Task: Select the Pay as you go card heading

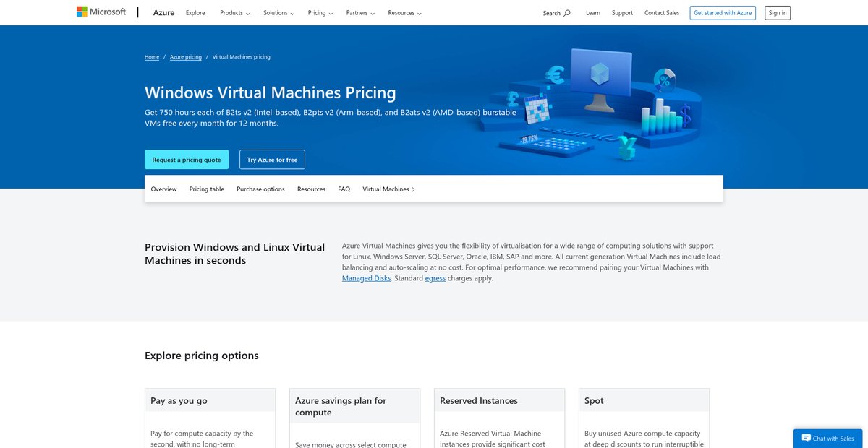Action: (179, 400)
